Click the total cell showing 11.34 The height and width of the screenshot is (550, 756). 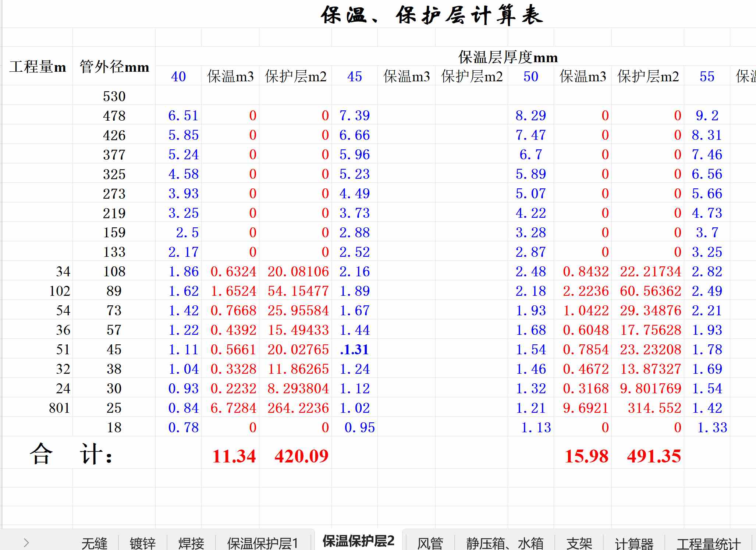(x=234, y=456)
